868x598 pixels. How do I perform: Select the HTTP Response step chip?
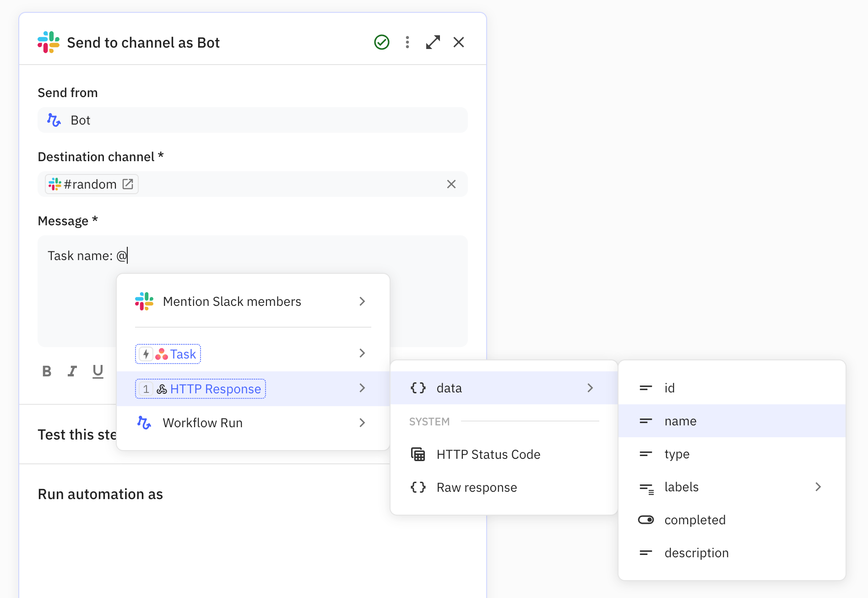click(x=201, y=389)
